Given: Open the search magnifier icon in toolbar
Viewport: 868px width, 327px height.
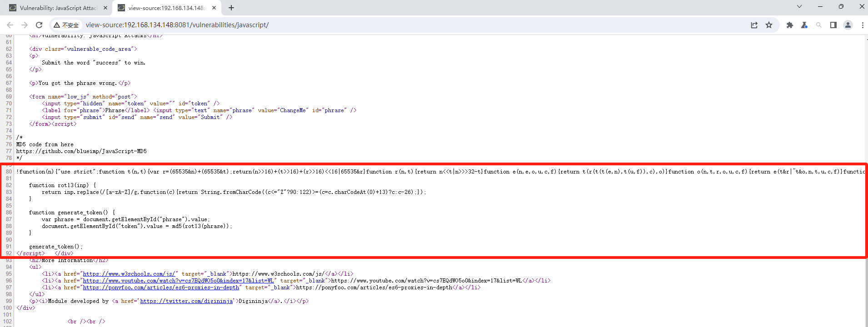Looking at the screenshot, I should (x=819, y=25).
